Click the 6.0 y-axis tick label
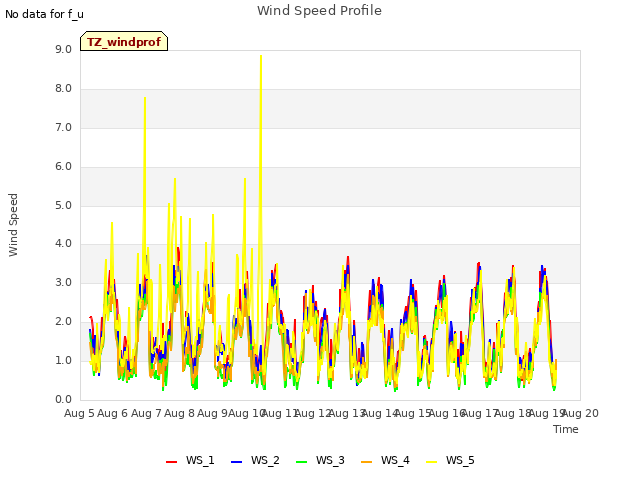 tap(63, 167)
